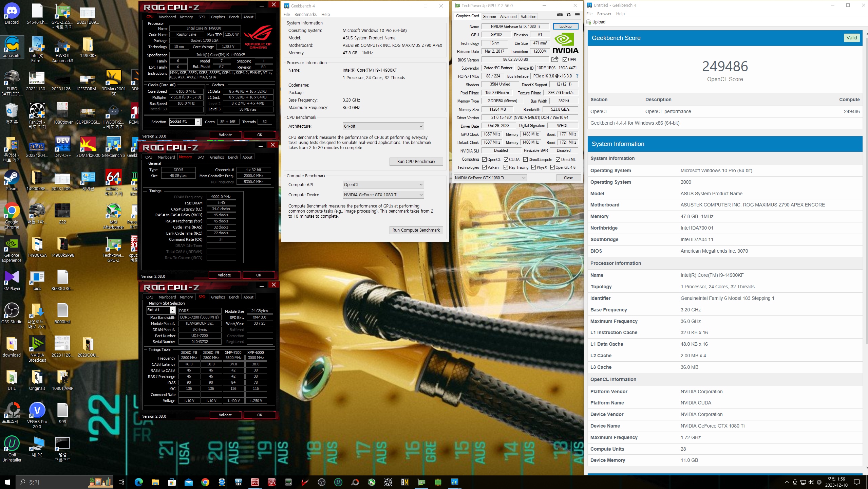Screen dimensions: 868x489
Task: Click GPU-Z refresh icon
Action: click(568, 15)
